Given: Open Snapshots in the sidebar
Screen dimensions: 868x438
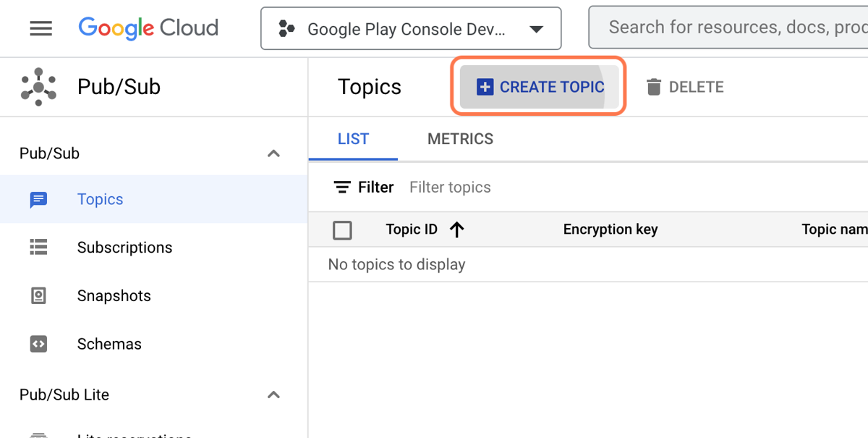Looking at the screenshot, I should click(153, 295).
